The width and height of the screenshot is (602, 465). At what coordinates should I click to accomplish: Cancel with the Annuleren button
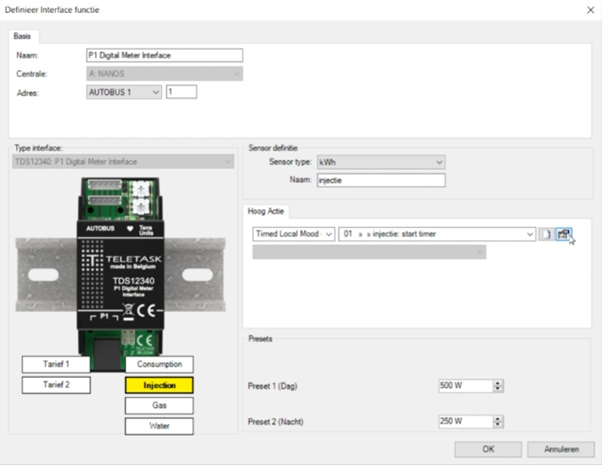pyautogui.click(x=561, y=449)
